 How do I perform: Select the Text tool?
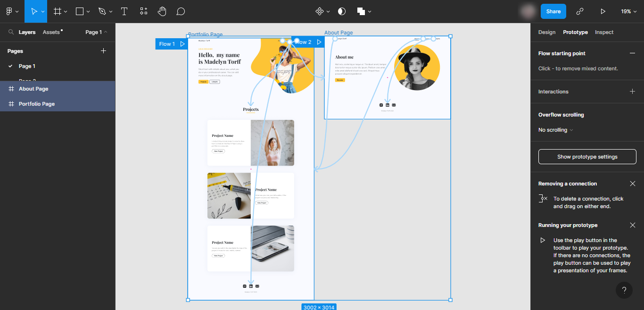click(x=124, y=11)
